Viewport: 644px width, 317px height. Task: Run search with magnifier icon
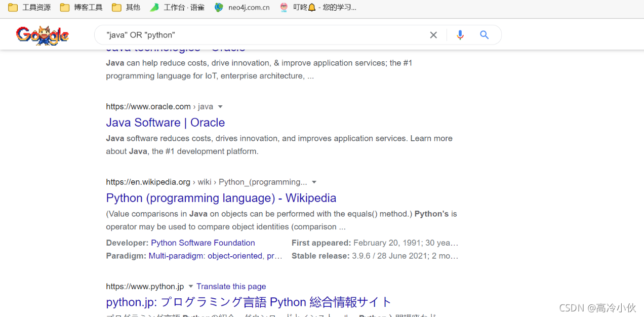[484, 35]
